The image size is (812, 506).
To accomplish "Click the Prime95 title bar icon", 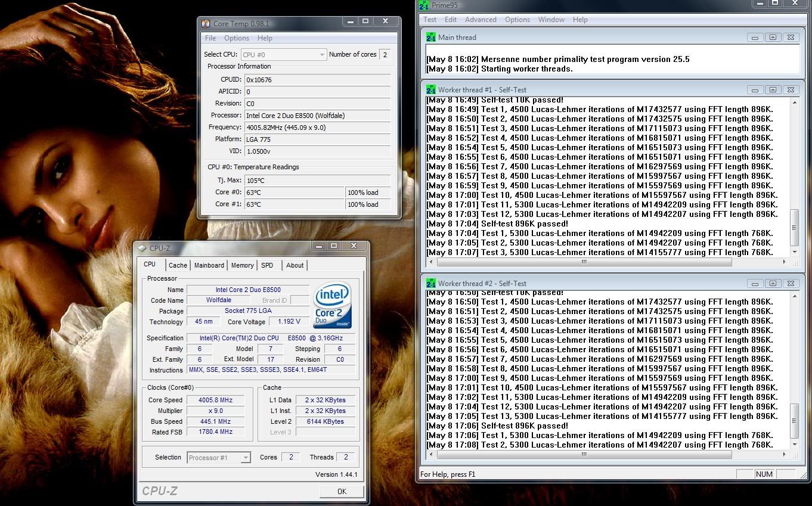I will pyautogui.click(x=424, y=5).
